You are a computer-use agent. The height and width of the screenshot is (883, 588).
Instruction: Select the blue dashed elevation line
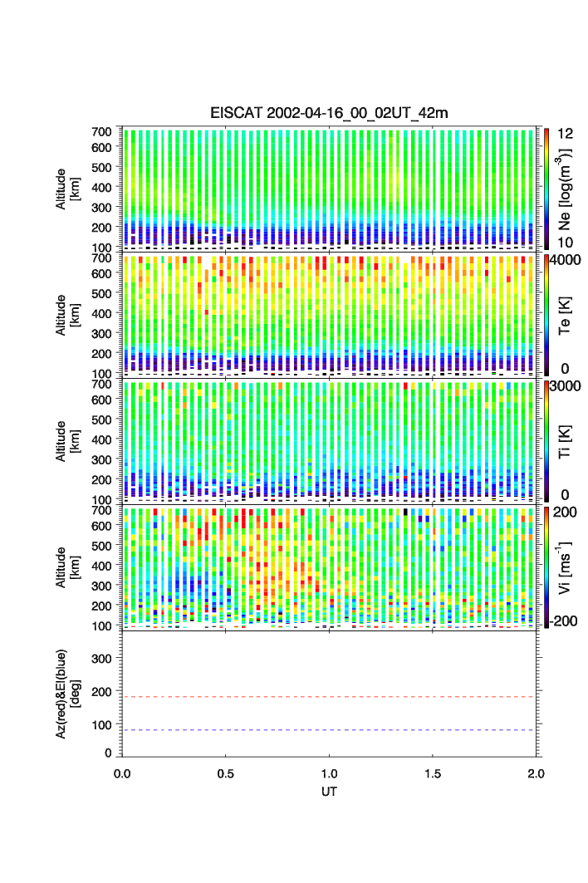click(x=332, y=730)
